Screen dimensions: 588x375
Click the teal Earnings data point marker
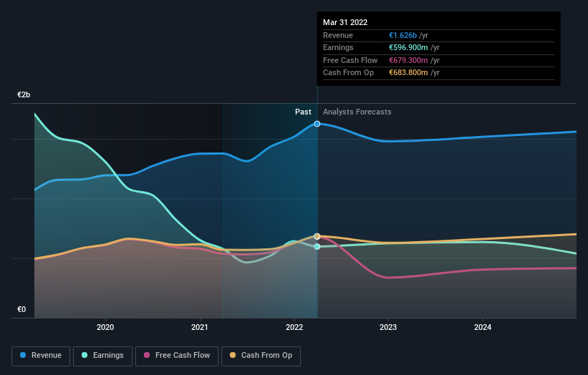coord(317,246)
